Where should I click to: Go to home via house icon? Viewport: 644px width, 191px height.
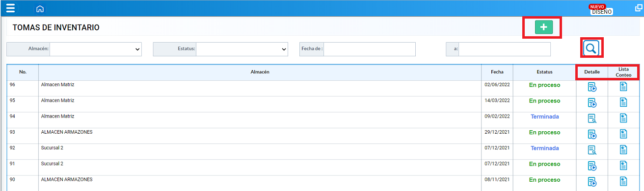tap(40, 9)
